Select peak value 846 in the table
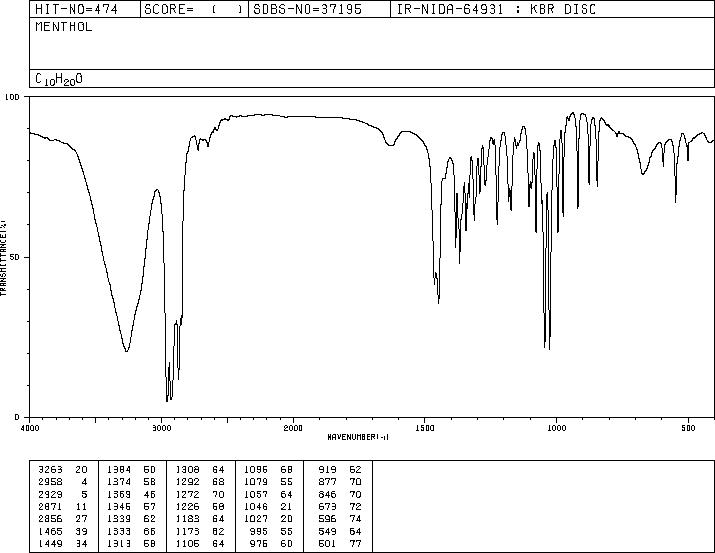This screenshot has width=715, height=553. 327,494
